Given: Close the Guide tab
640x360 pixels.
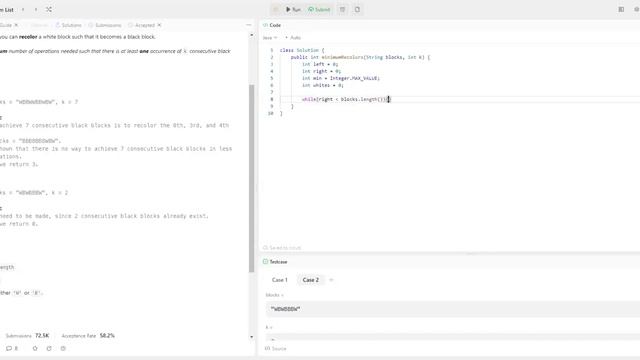Looking at the screenshot, I should click(x=16, y=25).
